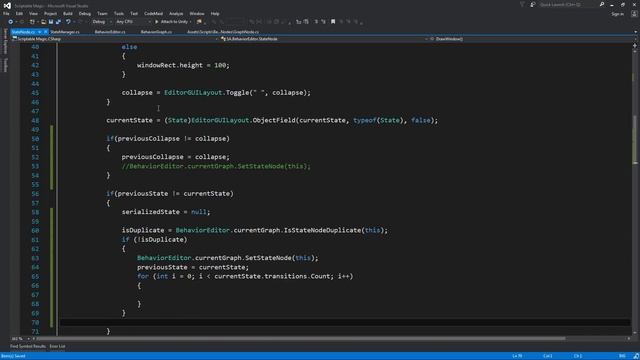Click 'windowRect.height = 100;' on line 42
The width and height of the screenshot is (640, 360).
pos(183,65)
